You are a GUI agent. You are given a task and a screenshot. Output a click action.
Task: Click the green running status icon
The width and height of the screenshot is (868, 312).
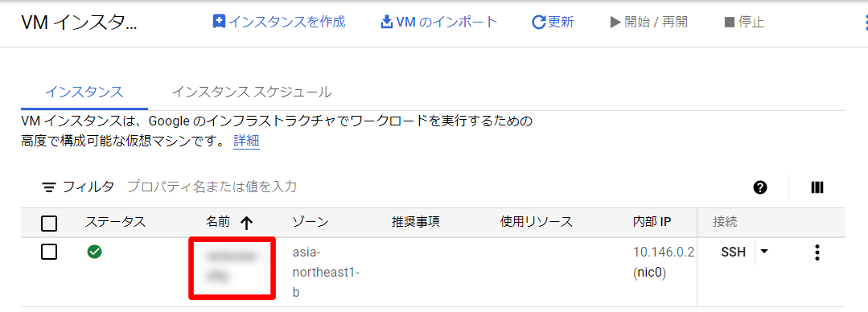pyautogui.click(x=95, y=252)
